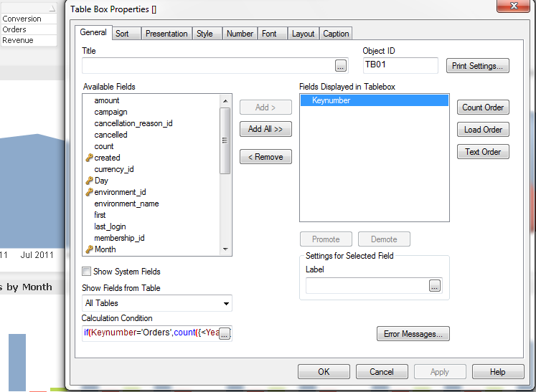Select 'cancelled' in Available Fields
The width and height of the screenshot is (536, 392).
click(x=111, y=135)
